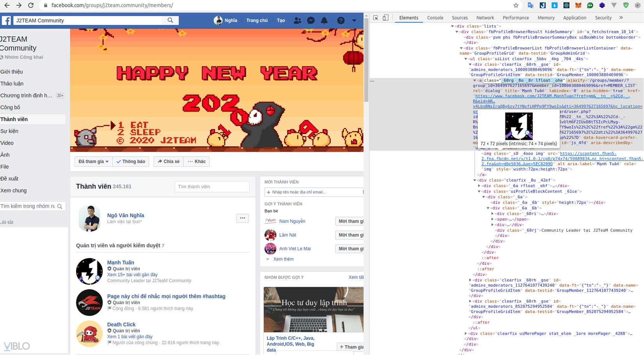
Task: Reload the page
Action: 31,5
